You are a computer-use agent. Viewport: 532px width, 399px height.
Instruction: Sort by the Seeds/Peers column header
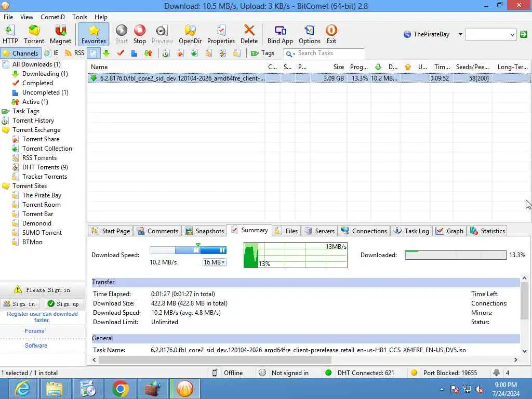472,67
